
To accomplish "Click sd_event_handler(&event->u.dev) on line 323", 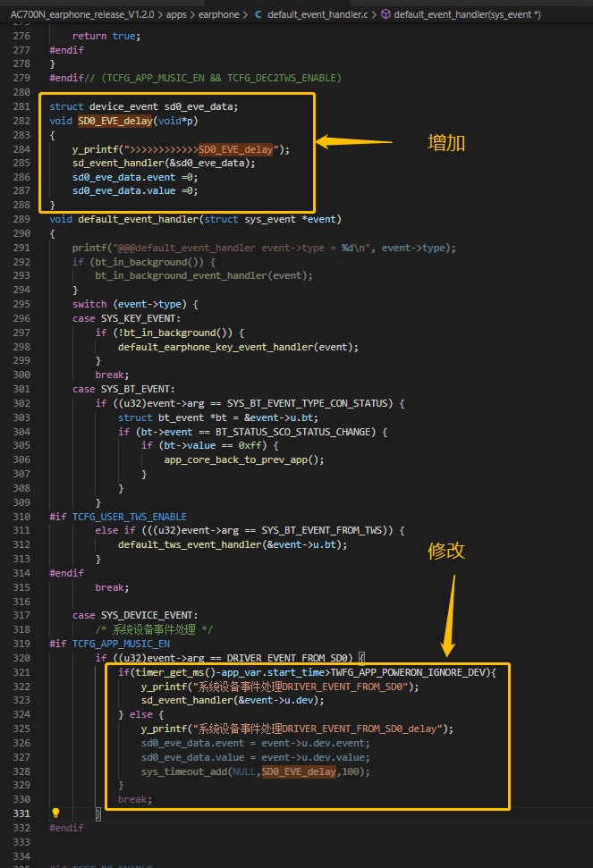I will tap(233, 700).
